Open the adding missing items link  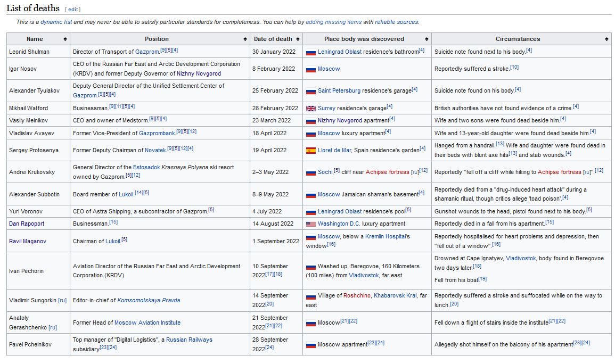tap(333, 22)
